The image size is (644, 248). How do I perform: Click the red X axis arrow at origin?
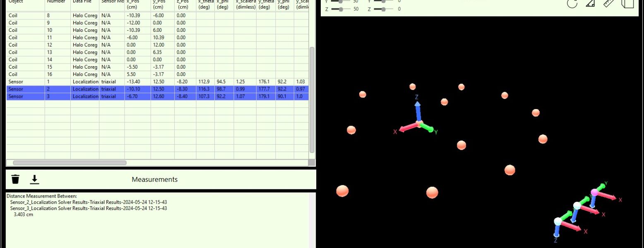(409, 128)
